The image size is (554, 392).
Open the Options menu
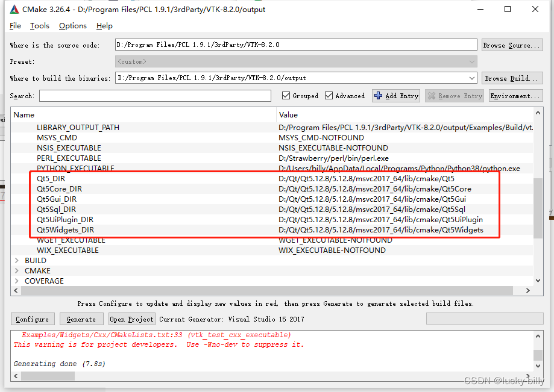[x=73, y=26]
